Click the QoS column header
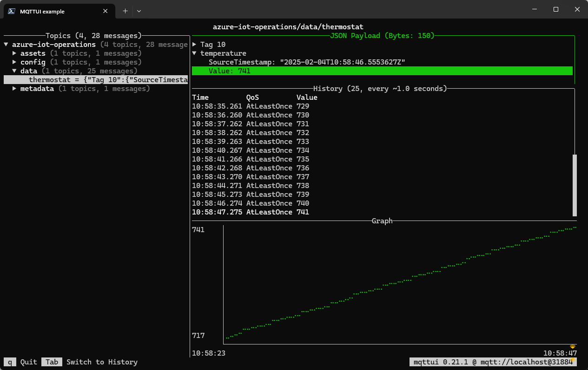The image size is (588, 370). [x=252, y=97]
